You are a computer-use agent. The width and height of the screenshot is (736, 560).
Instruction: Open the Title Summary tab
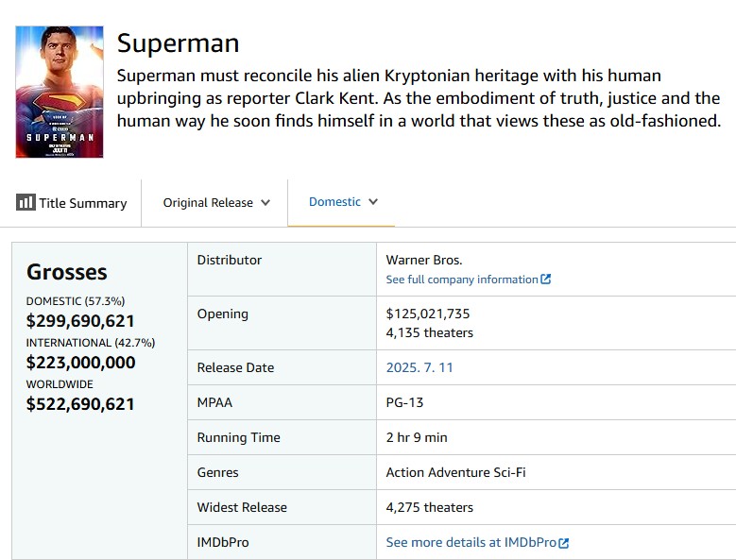click(72, 203)
